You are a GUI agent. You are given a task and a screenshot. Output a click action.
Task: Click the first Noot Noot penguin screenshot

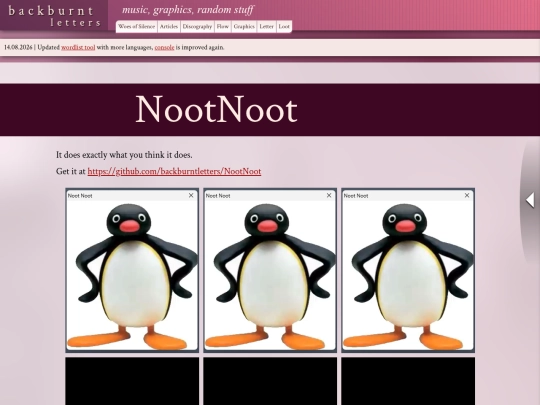(x=132, y=270)
